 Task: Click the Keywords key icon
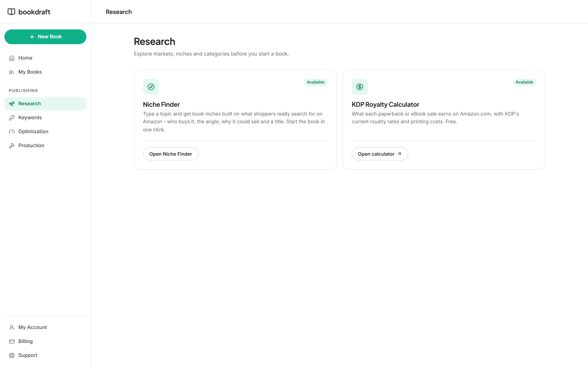click(12, 118)
